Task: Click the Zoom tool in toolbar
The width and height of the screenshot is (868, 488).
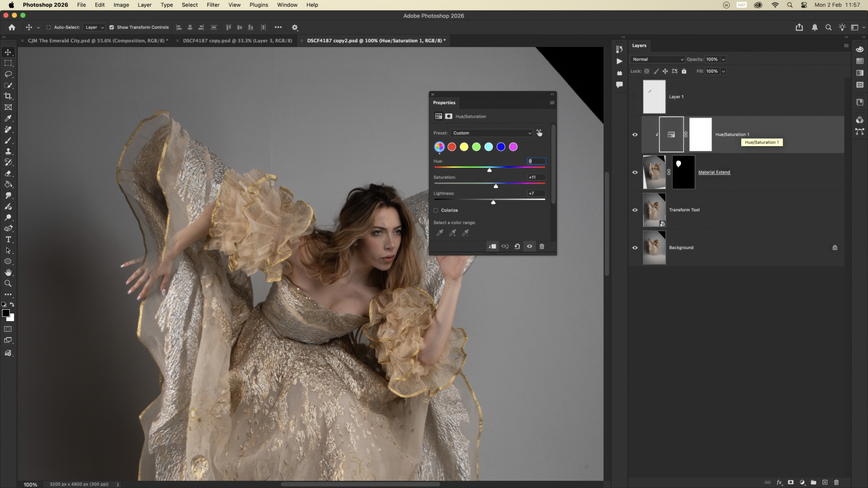Action: (x=8, y=283)
